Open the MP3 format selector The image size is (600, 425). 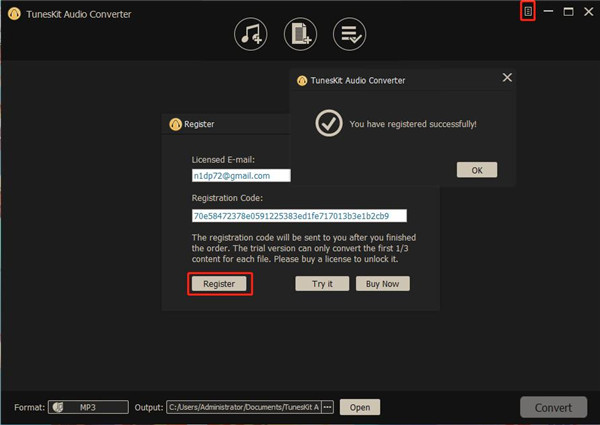(89, 407)
